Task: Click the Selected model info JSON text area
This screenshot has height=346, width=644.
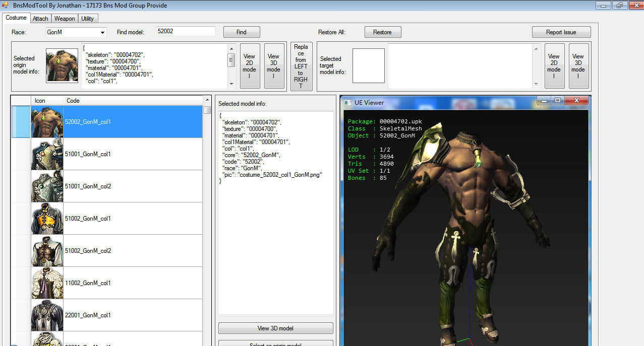Action: 276,213
